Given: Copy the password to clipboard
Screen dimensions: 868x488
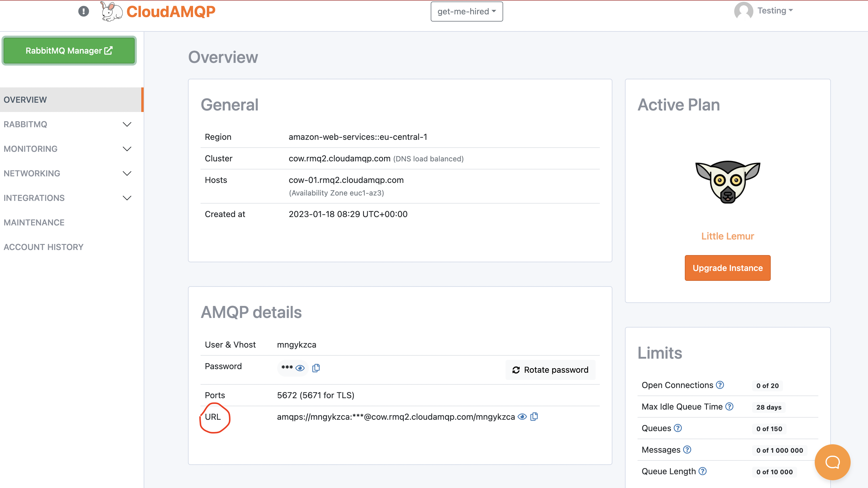Looking at the screenshot, I should 316,368.
